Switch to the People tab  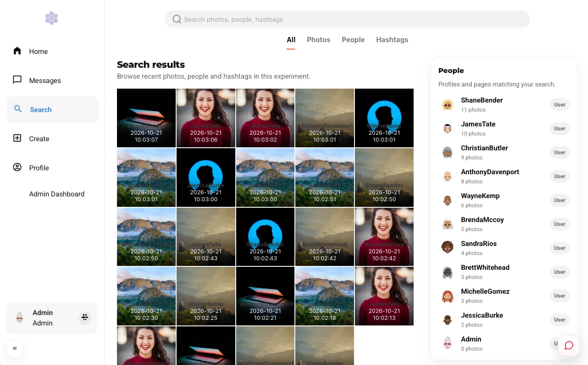pyautogui.click(x=353, y=40)
